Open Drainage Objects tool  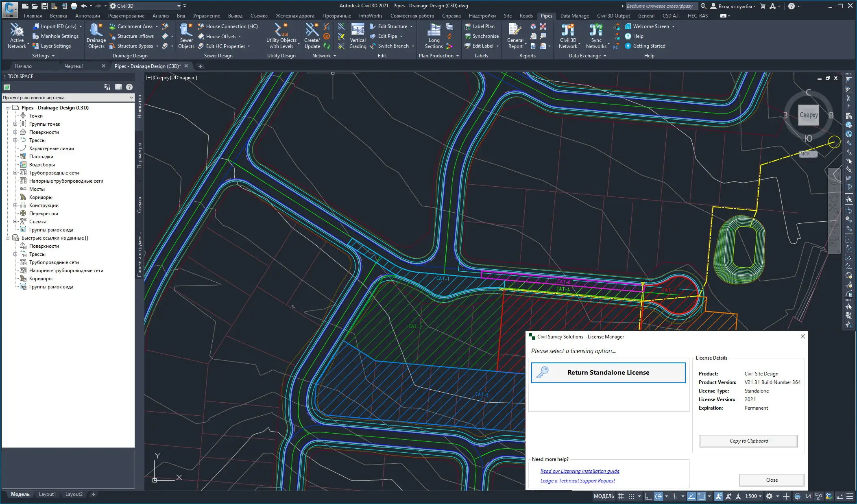click(96, 36)
